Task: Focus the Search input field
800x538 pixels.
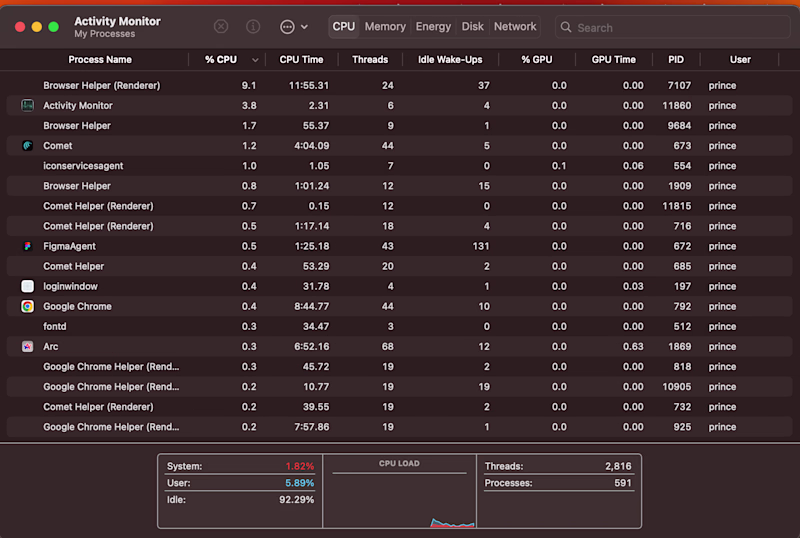Action: pos(672,28)
